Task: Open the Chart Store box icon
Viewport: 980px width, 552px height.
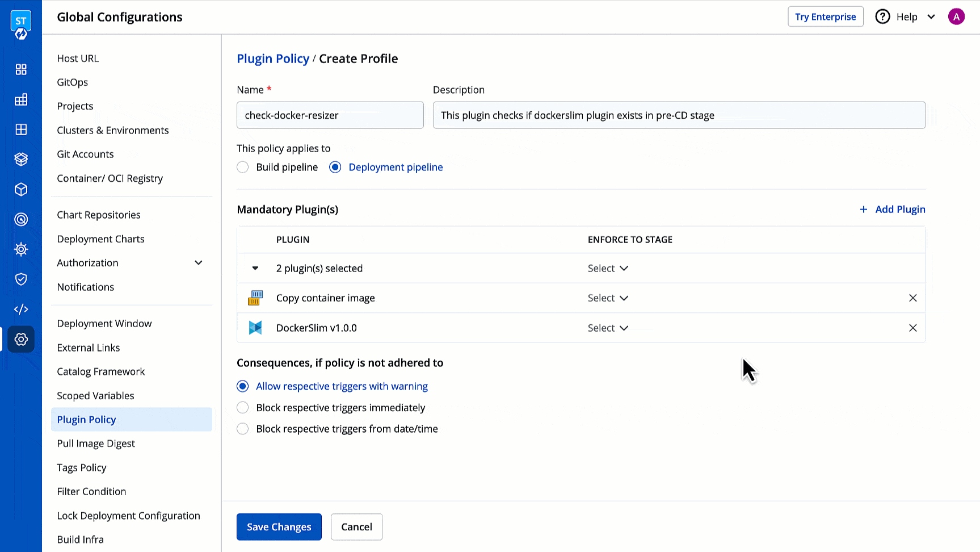Action: pos(21,159)
